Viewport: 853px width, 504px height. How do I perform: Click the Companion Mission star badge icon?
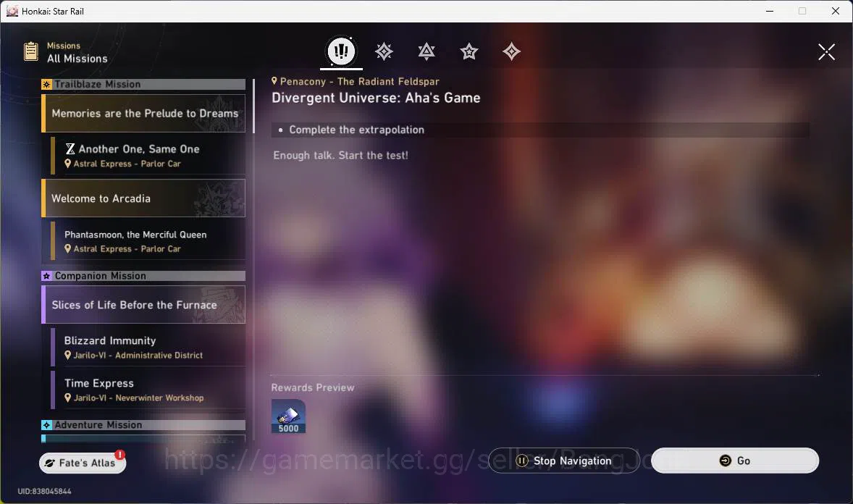point(47,276)
